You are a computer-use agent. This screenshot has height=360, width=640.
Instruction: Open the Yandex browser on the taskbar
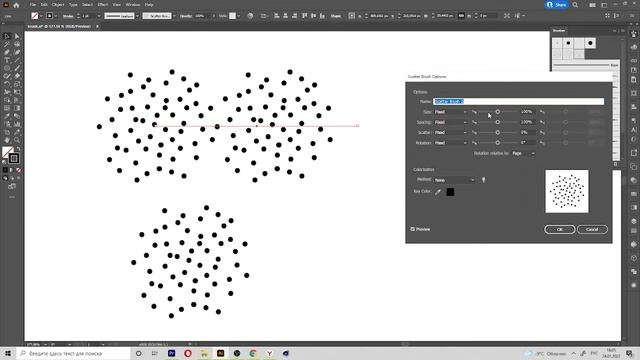coord(269,353)
